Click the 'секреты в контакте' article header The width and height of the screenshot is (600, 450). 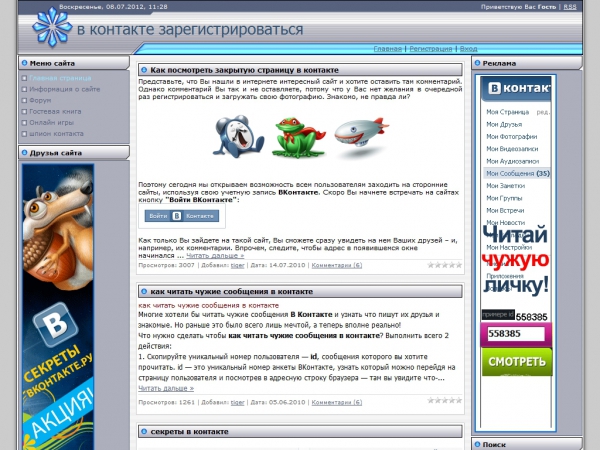pyautogui.click(x=189, y=432)
